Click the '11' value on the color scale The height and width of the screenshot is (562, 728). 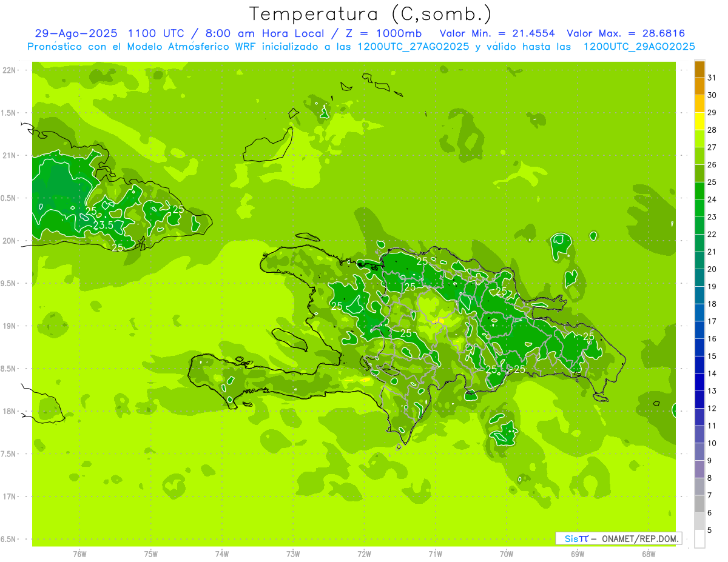click(x=712, y=426)
